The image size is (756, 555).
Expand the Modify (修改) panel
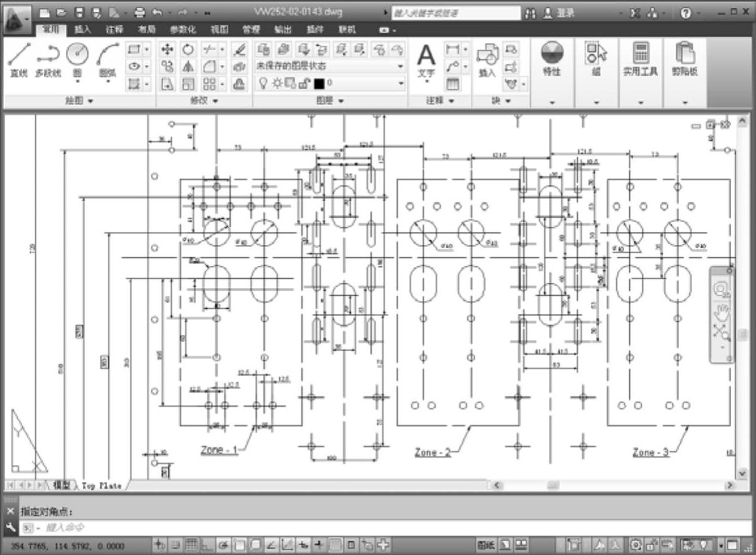(204, 101)
